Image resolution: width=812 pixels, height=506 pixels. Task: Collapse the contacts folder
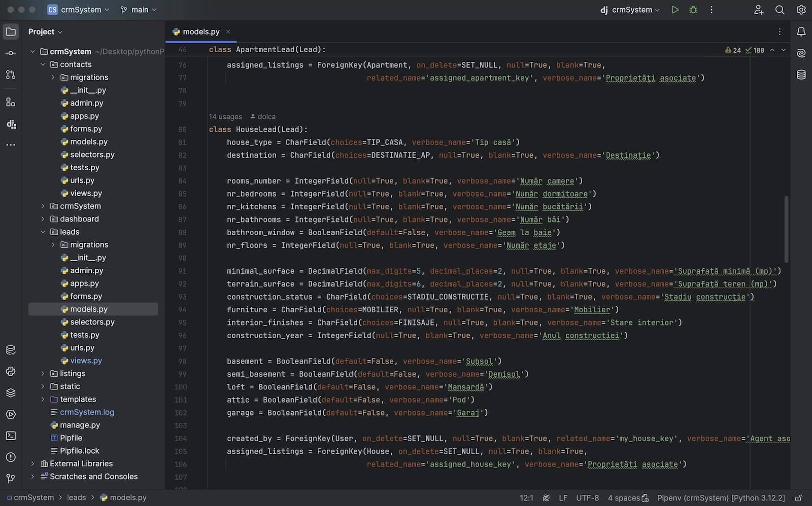(43, 64)
